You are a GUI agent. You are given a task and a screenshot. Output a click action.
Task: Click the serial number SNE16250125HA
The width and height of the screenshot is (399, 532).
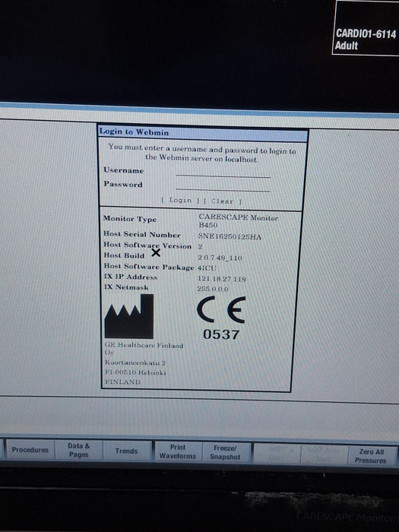[230, 236]
